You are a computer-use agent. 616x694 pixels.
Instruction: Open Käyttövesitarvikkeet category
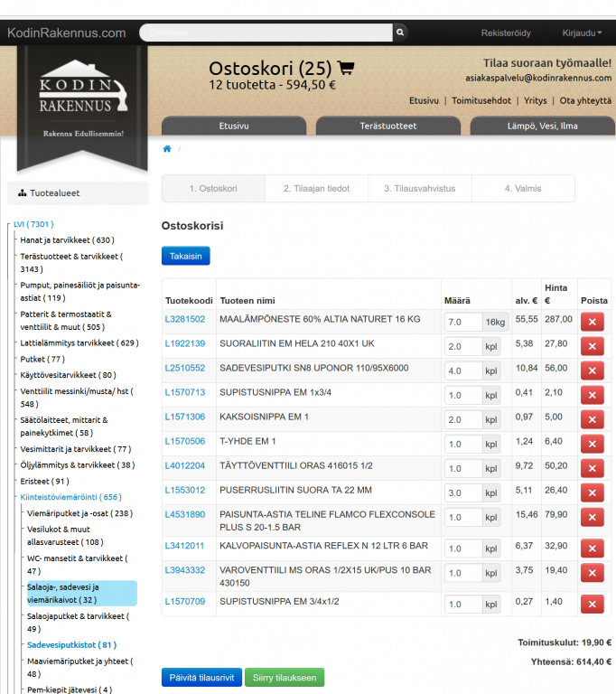tap(68, 375)
